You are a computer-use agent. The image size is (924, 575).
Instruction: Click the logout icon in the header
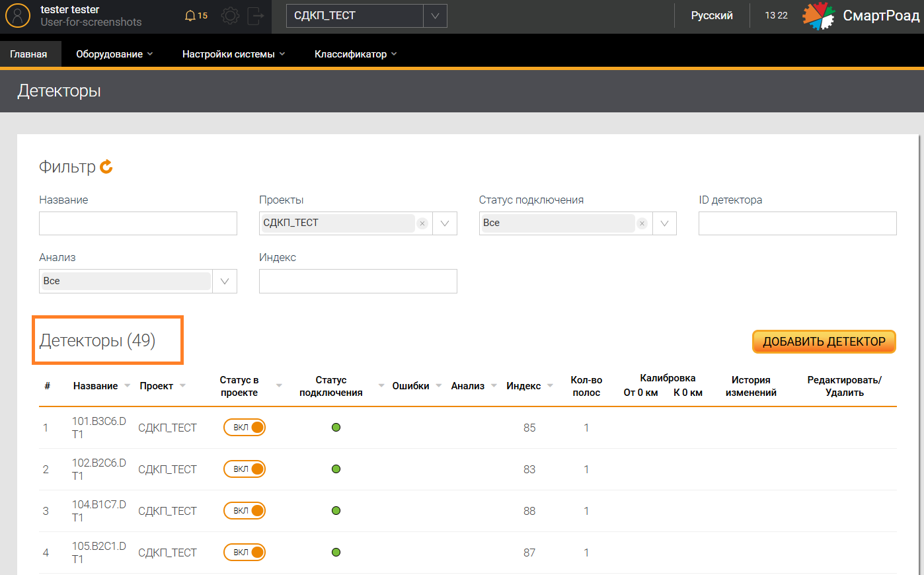[x=255, y=16]
